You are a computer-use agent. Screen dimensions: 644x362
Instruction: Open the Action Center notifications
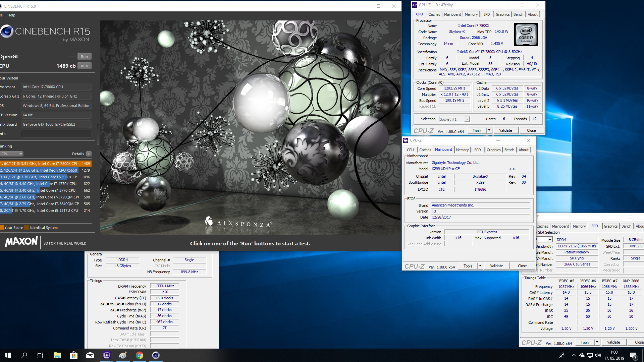[x=634, y=355]
